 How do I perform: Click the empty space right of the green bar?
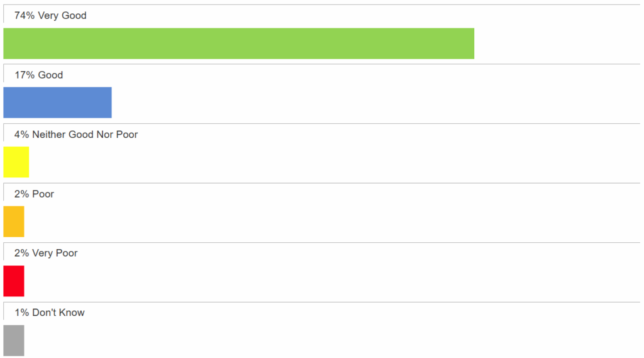(x=557, y=43)
